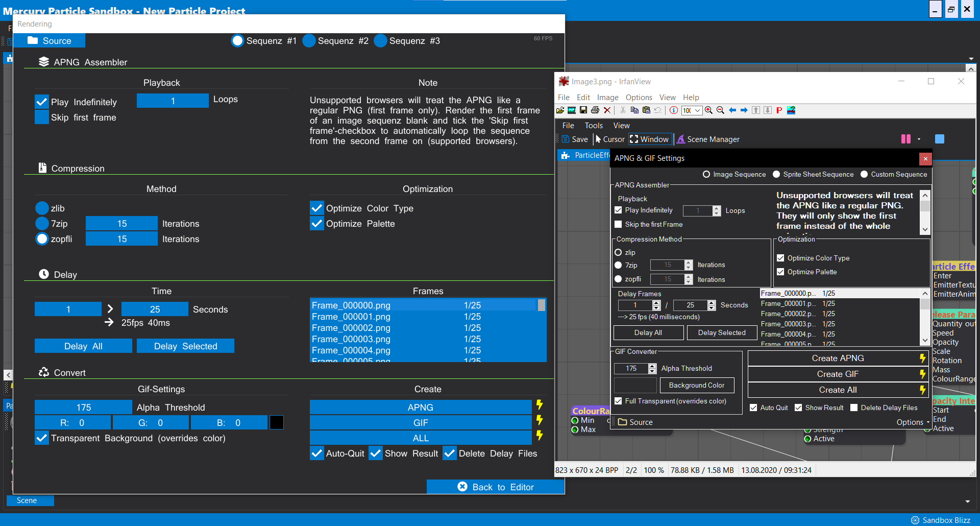980x526 pixels.
Task: Click the Background Color button in GIF Converter
Action: (x=697, y=385)
